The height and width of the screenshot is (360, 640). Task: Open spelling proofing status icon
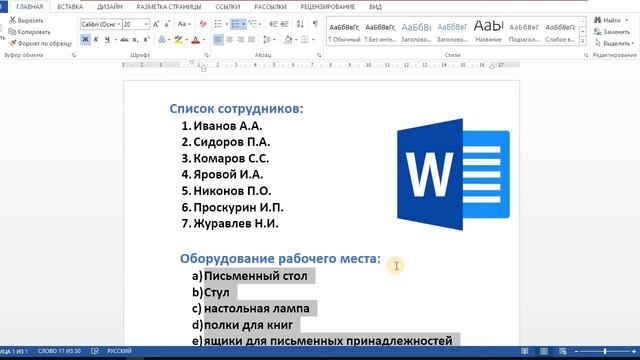pos(95,351)
